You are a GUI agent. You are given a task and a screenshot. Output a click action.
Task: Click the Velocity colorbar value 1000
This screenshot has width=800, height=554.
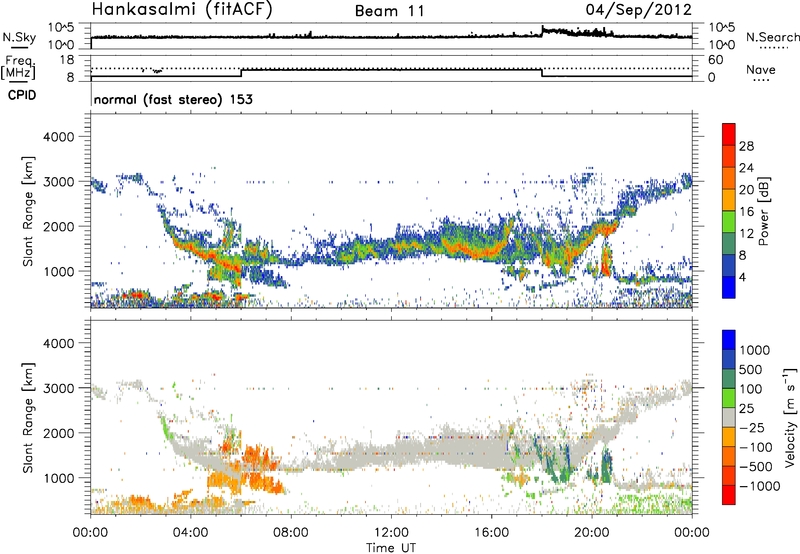755,350
